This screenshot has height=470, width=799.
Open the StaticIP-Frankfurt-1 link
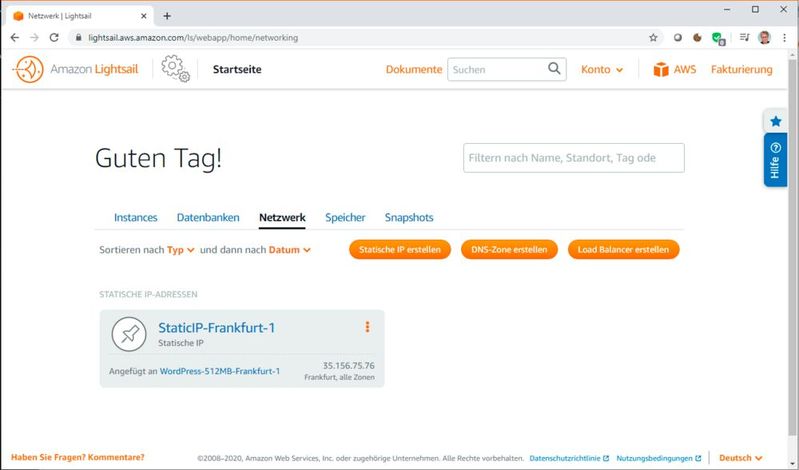[x=217, y=328]
